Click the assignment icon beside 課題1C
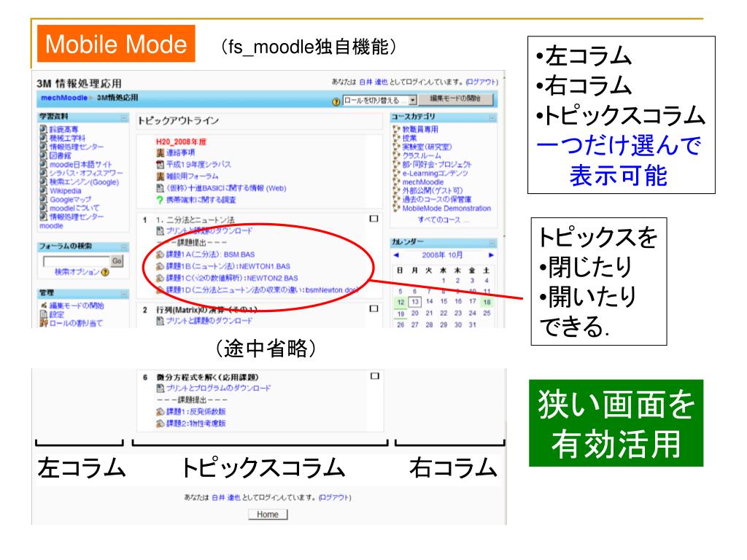The height and width of the screenshot is (560, 747). click(160, 278)
